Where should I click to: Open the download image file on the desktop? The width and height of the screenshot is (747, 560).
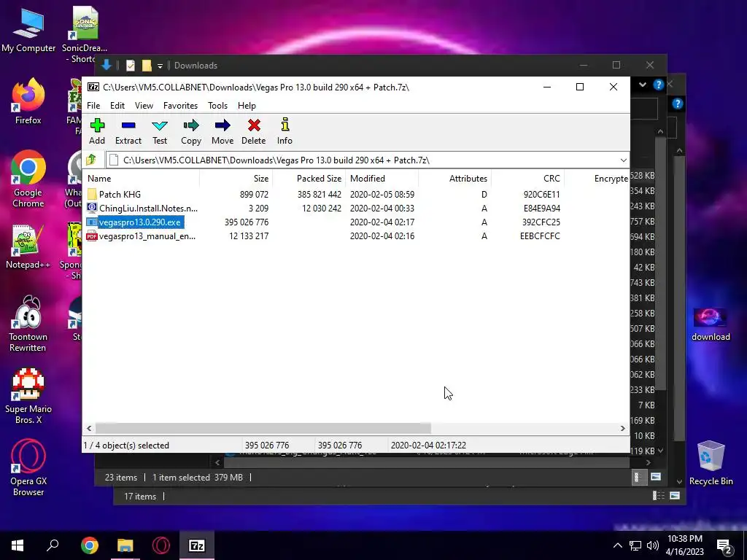coord(711,324)
